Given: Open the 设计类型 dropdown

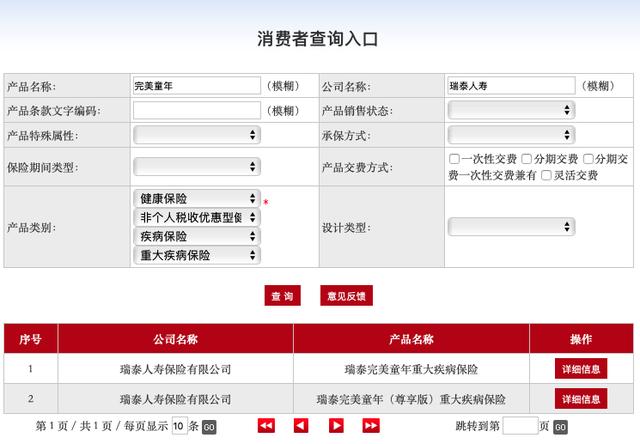Looking at the screenshot, I should coord(511,227).
